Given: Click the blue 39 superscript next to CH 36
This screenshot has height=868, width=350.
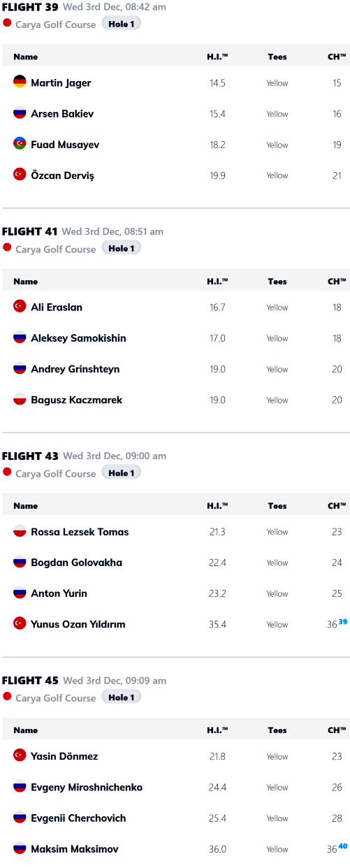Looking at the screenshot, I should click(343, 621).
